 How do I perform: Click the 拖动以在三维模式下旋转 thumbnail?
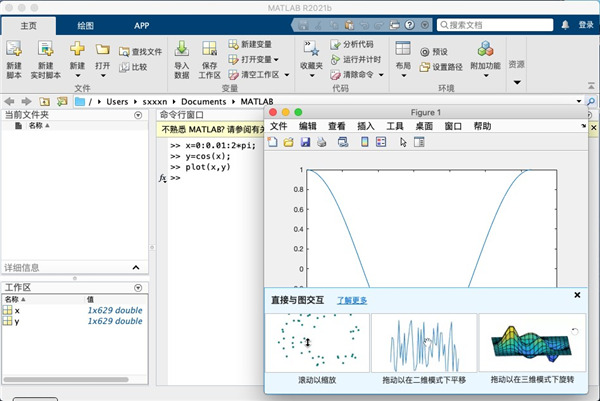(x=532, y=342)
